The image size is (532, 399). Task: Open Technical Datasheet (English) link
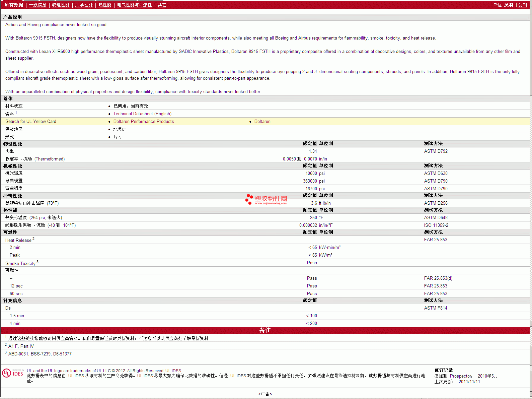pyautogui.click(x=142, y=114)
